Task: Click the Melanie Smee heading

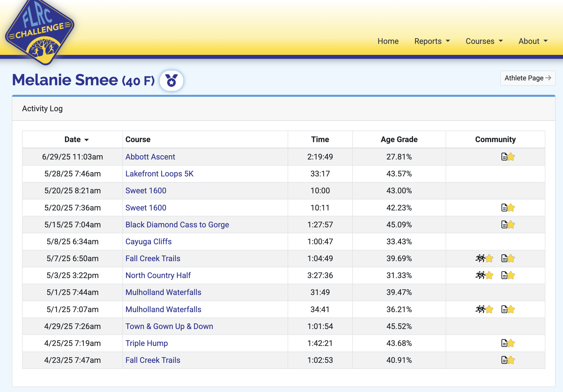Action: (83, 80)
